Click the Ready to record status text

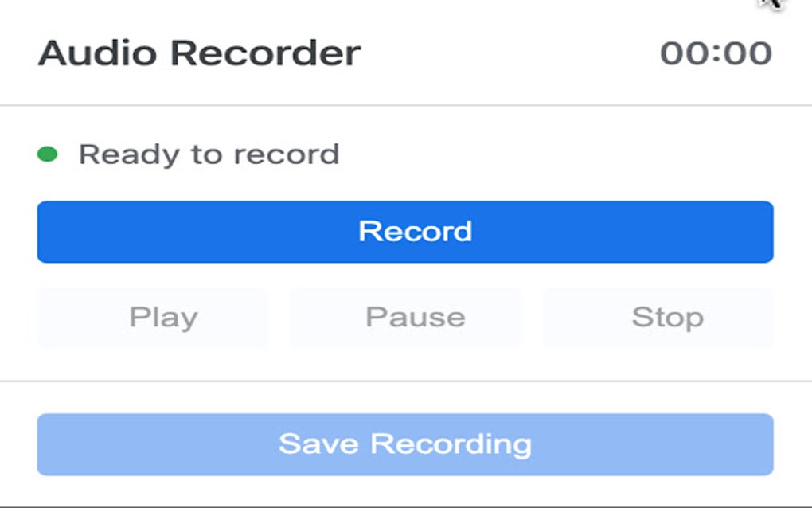pyautogui.click(x=209, y=153)
